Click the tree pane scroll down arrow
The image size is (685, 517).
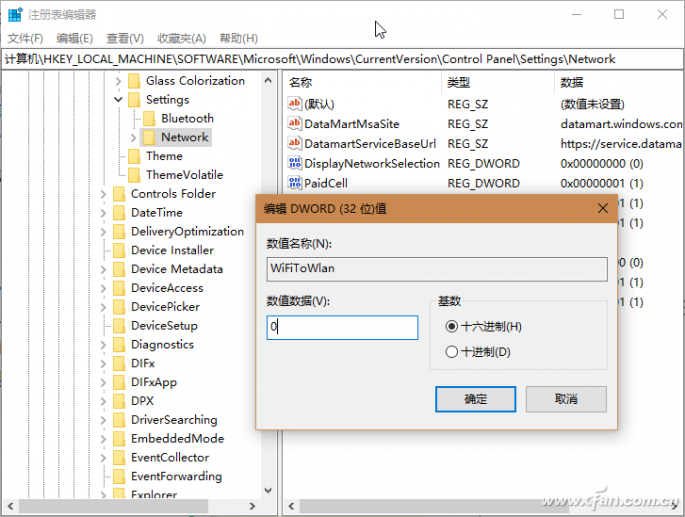coord(268,490)
